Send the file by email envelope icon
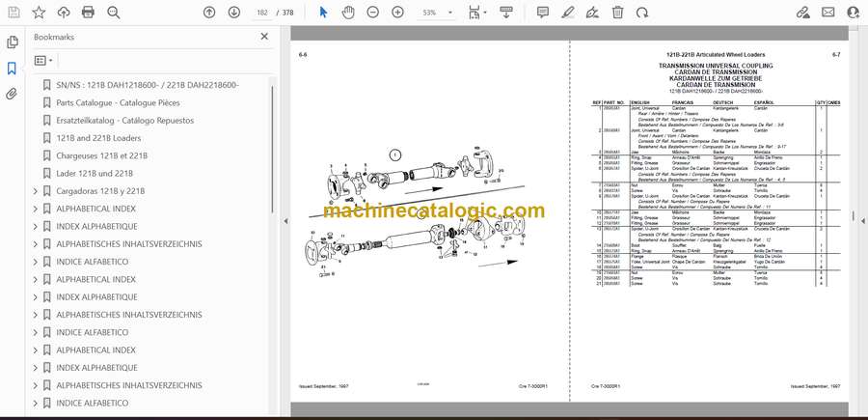Image resolution: width=868 pixels, height=420 pixels. [828, 13]
